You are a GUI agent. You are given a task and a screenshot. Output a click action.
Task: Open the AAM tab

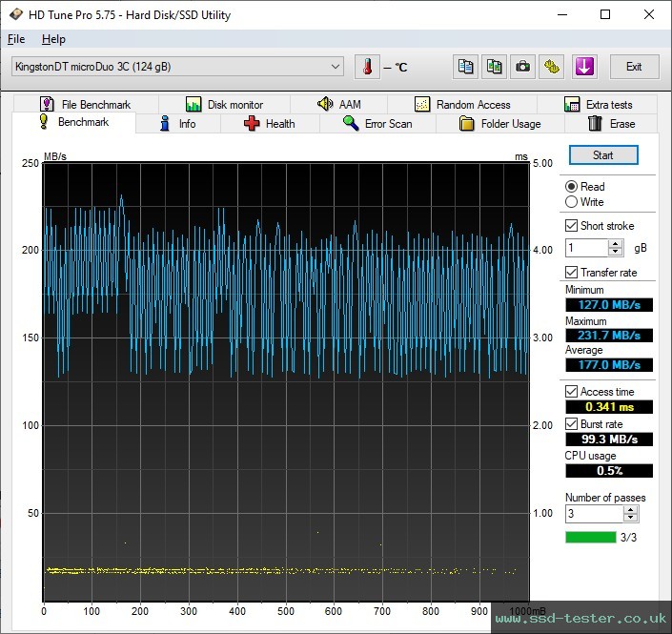[338, 104]
